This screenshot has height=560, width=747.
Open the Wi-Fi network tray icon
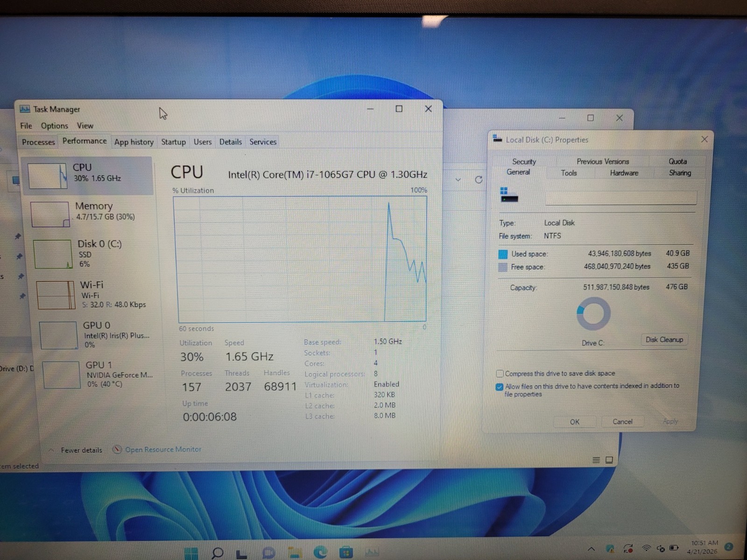pos(646,548)
